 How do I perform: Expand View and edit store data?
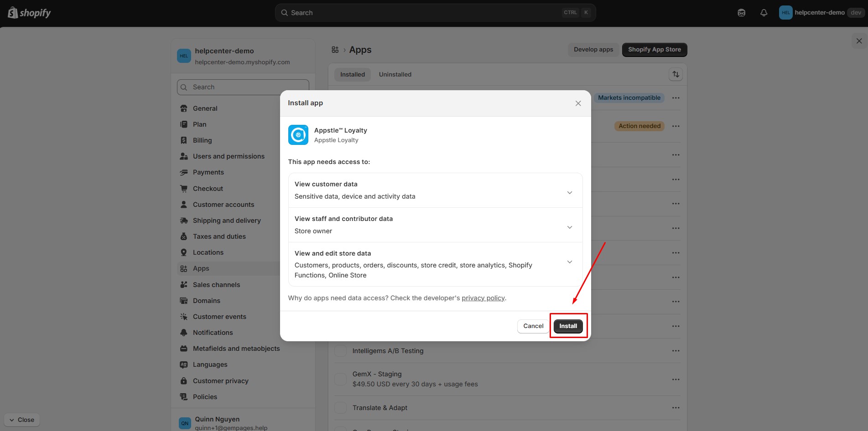[x=569, y=262]
